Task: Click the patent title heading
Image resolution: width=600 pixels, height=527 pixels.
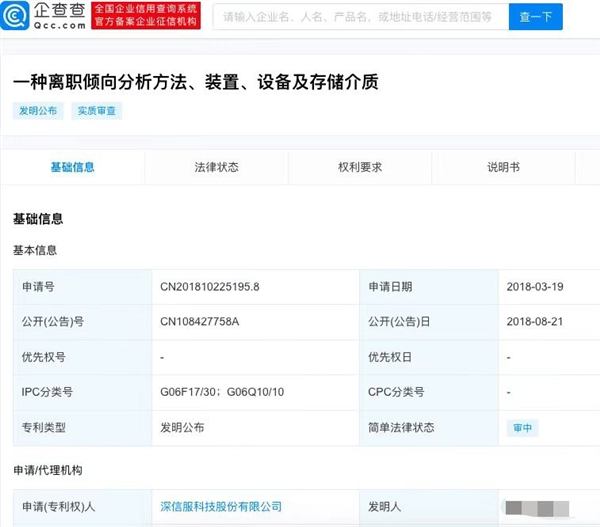Action: click(195, 82)
